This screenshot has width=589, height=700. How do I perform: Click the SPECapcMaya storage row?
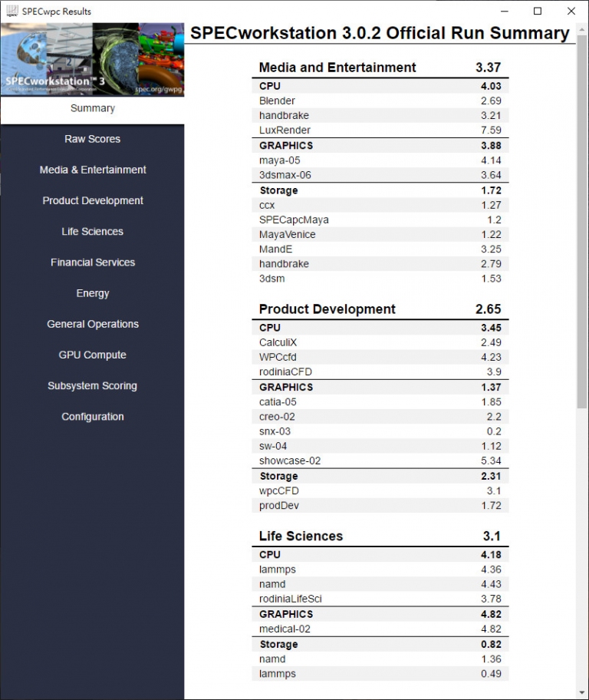[x=380, y=220]
